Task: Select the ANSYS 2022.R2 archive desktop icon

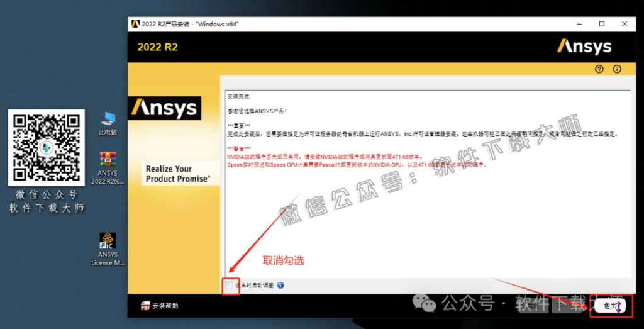Action: pos(108,168)
